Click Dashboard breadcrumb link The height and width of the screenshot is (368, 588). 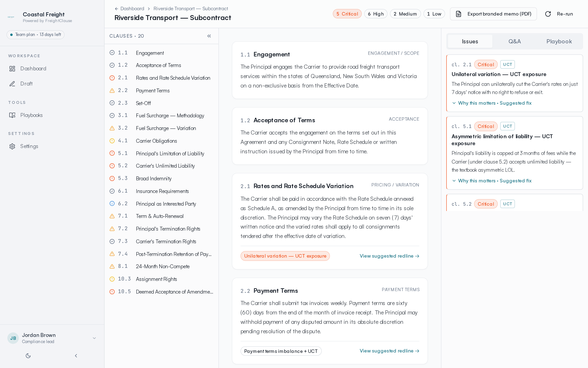coord(132,9)
